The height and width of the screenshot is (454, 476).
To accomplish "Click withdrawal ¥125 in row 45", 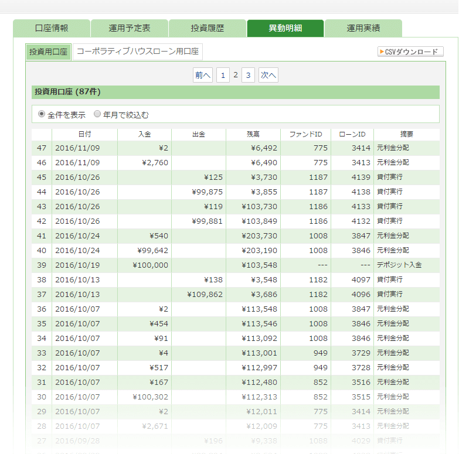I will [x=213, y=177].
